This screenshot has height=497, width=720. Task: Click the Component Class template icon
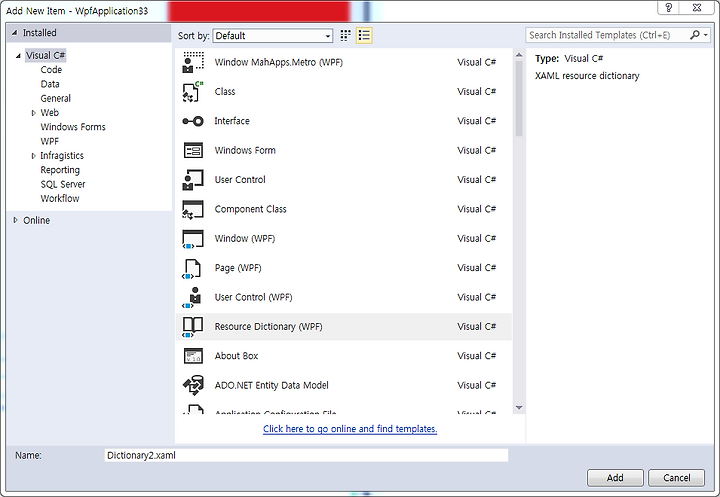click(193, 209)
